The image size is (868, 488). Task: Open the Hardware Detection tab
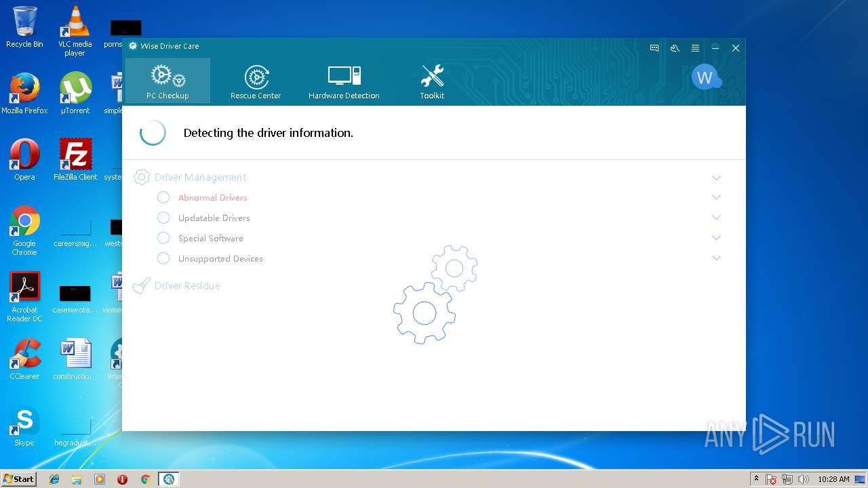344,81
